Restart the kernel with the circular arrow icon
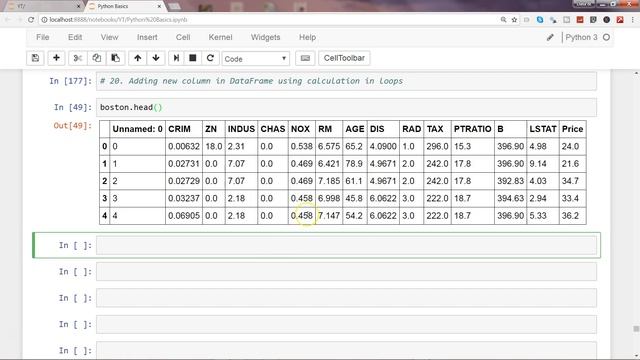The image size is (640, 360). [x=210, y=58]
